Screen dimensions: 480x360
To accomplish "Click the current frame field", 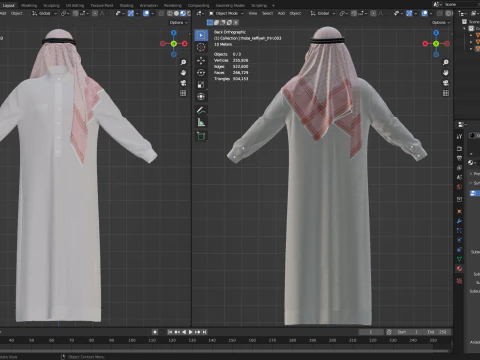I will (x=371, y=332).
